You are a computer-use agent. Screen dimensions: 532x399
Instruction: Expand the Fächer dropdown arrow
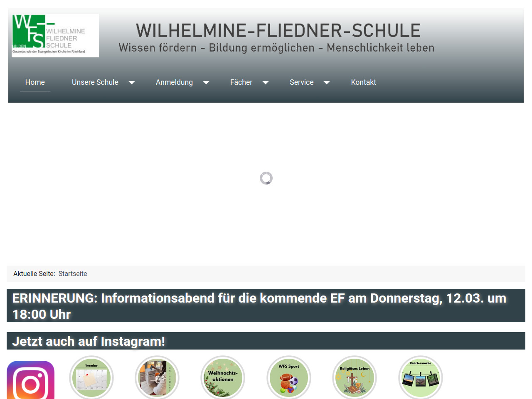click(266, 83)
